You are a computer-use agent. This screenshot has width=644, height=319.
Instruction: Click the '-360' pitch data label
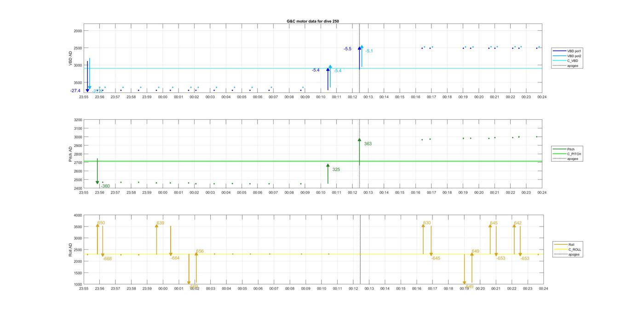[105, 186]
